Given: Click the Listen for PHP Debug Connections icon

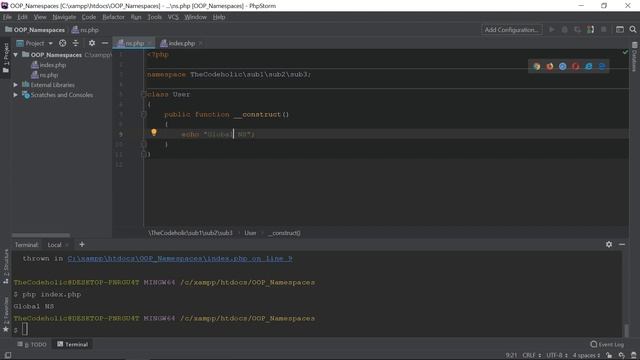Looking at the screenshot, I should click(591, 30).
